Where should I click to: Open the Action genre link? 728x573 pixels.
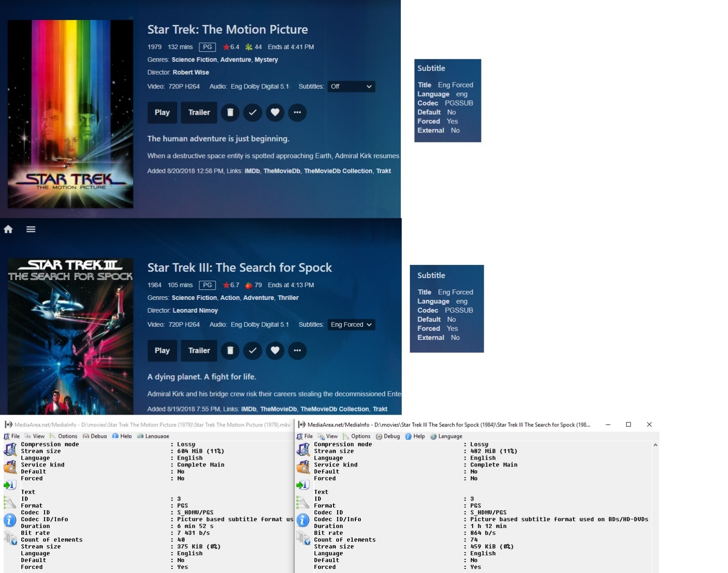click(230, 298)
